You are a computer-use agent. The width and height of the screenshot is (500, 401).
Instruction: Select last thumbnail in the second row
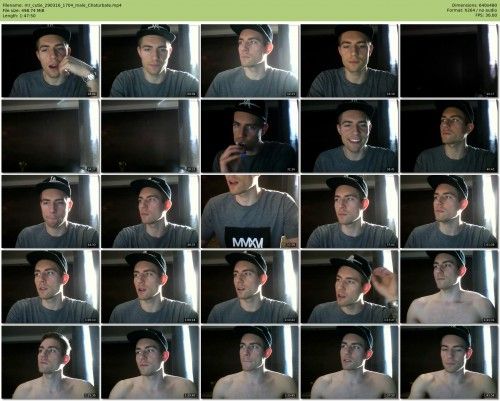point(449,136)
